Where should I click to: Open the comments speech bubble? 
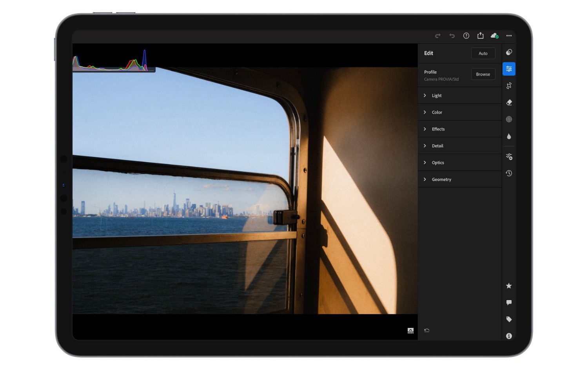(509, 302)
